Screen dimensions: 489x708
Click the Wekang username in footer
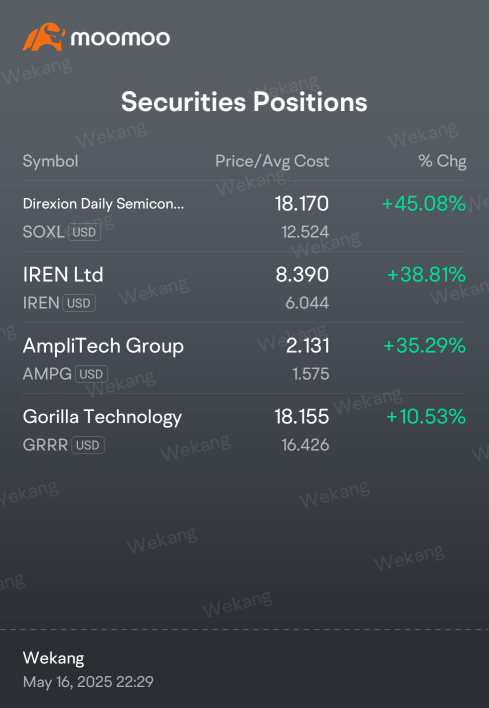pos(53,658)
